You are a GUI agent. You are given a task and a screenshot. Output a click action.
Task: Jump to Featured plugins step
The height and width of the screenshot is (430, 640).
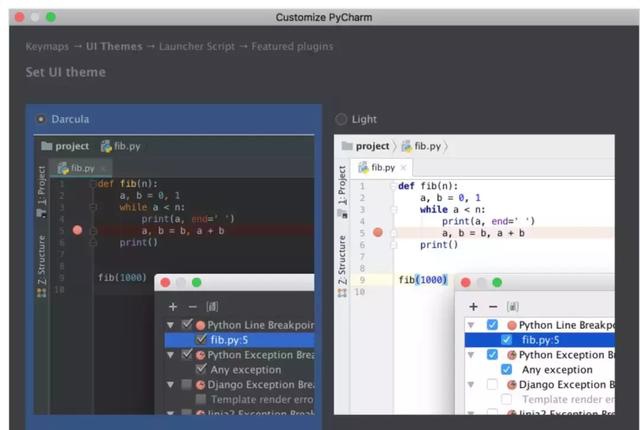pyautogui.click(x=292, y=47)
